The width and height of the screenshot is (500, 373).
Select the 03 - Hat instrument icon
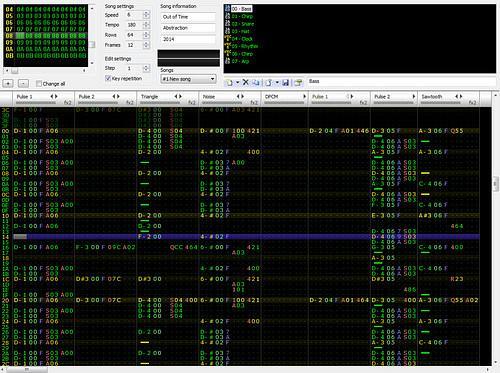pos(227,31)
